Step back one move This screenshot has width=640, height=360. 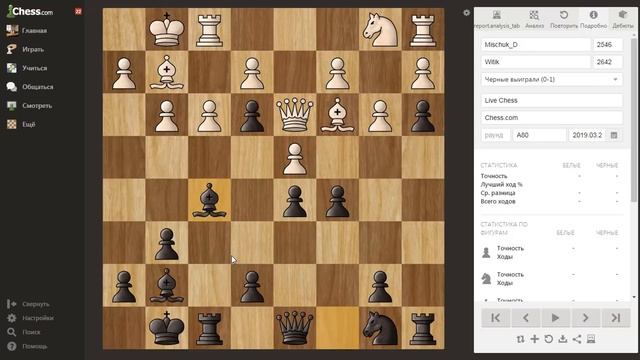[526, 318]
